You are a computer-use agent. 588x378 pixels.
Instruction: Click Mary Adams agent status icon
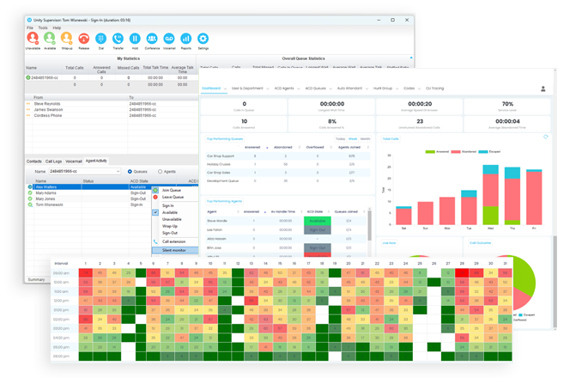30,193
